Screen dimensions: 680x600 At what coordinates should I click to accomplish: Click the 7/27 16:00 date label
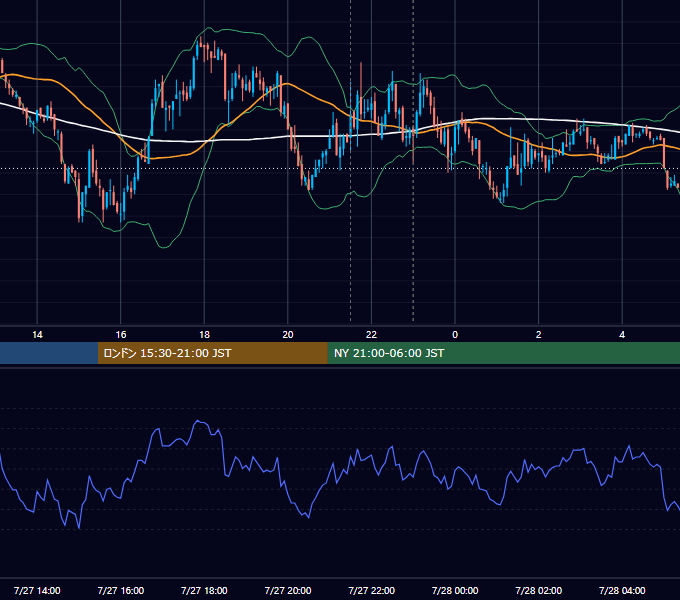(x=121, y=590)
